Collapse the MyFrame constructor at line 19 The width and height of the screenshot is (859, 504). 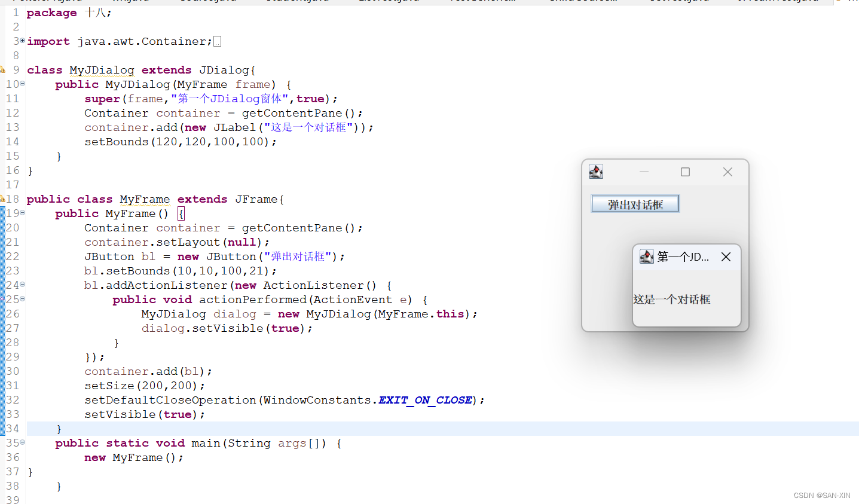pos(22,213)
